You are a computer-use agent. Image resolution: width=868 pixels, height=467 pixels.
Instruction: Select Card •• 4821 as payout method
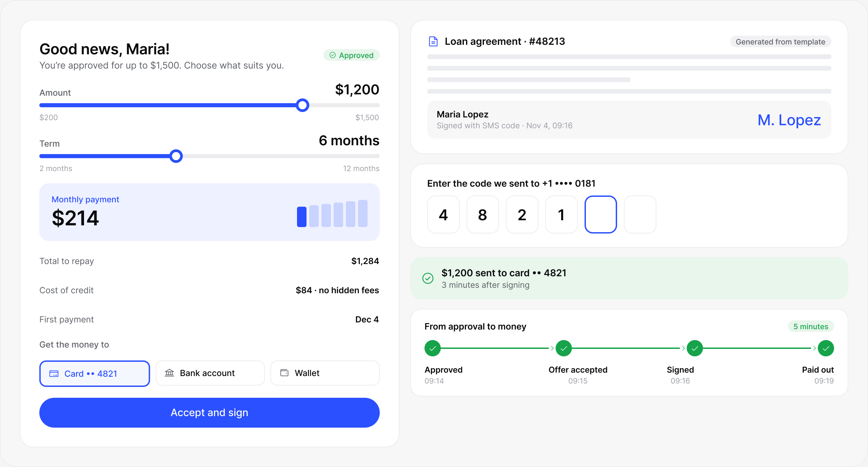(x=95, y=373)
